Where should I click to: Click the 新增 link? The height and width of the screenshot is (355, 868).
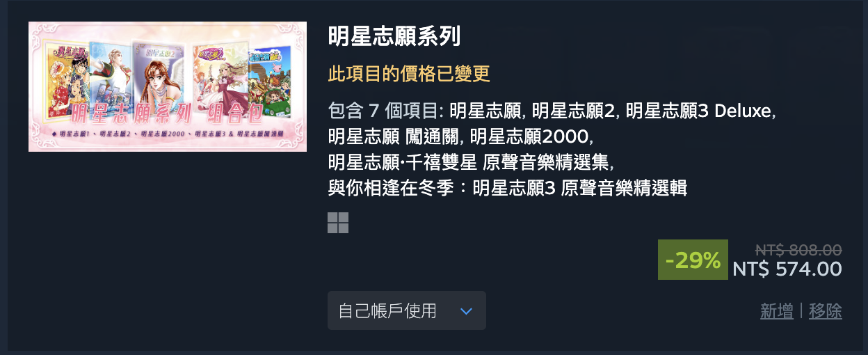pyautogui.click(x=777, y=311)
